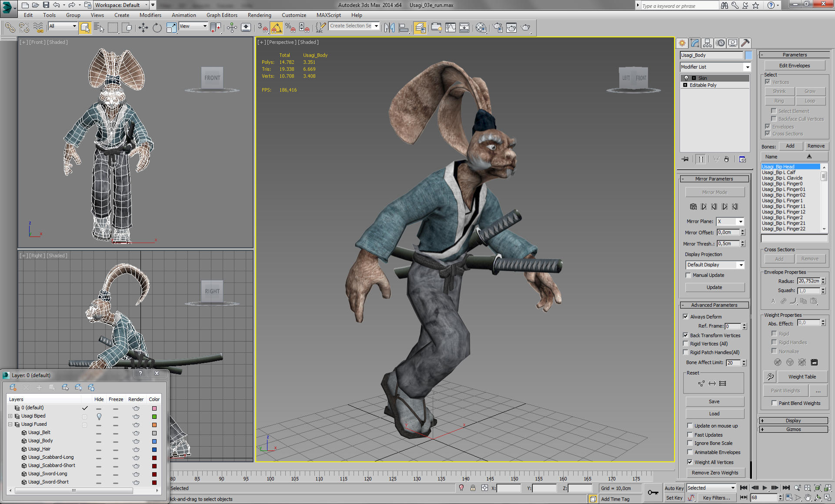This screenshot has height=504, width=835.
Task: Toggle the Skin modifier lightbulb
Action: [x=686, y=78]
